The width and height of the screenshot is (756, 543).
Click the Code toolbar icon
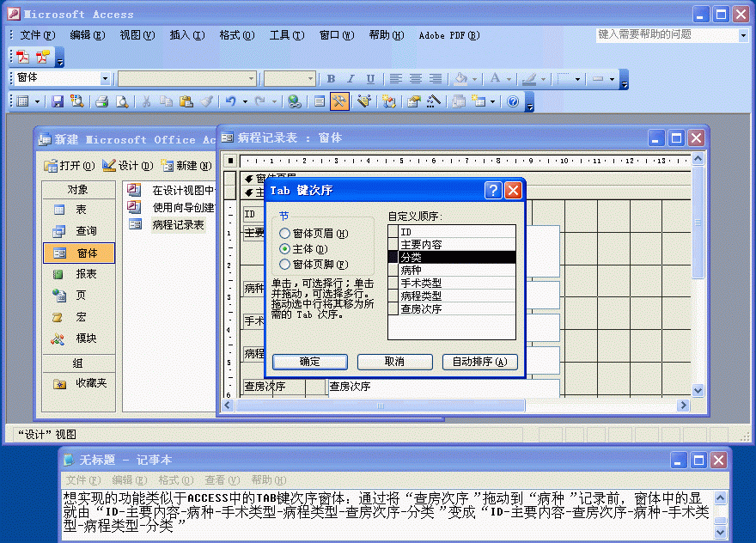point(388,101)
